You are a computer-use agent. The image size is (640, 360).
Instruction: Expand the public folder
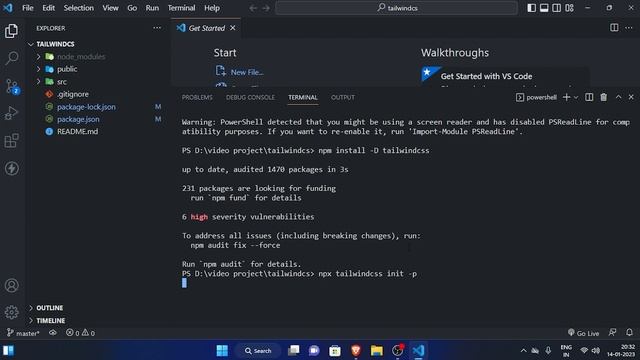tap(67, 69)
